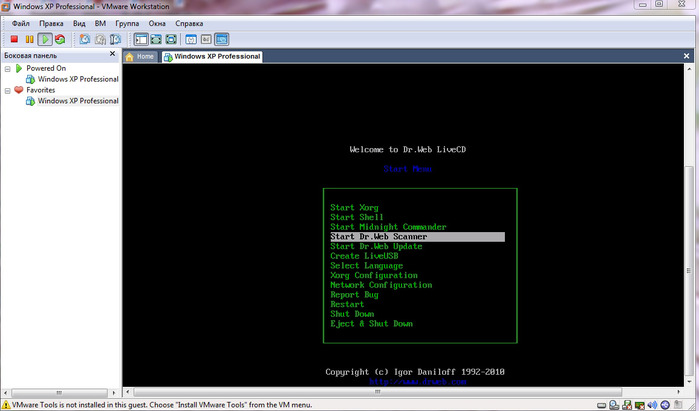Select the Windows XP Professional tab
The height and width of the screenshot is (411, 699).
[212, 57]
